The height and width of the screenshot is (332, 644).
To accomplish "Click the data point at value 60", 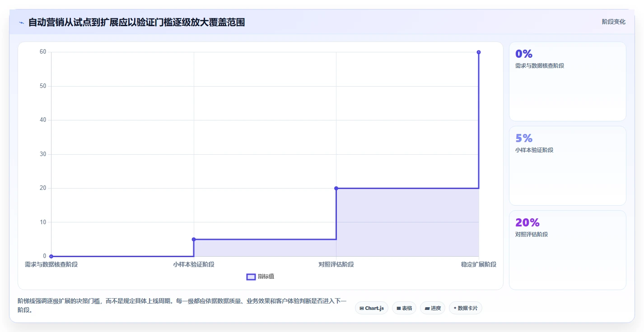I will pyautogui.click(x=479, y=52).
